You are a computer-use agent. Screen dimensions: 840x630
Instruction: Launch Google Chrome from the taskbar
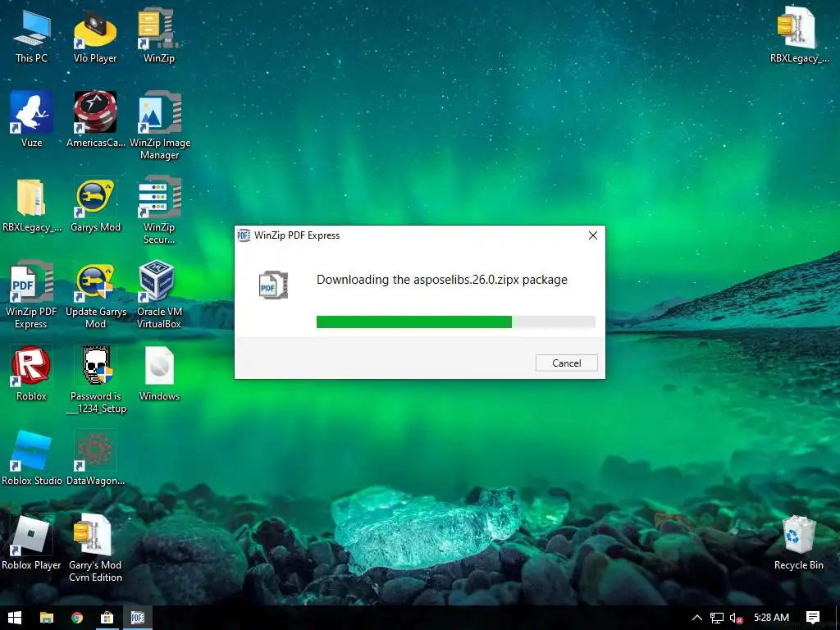77,618
